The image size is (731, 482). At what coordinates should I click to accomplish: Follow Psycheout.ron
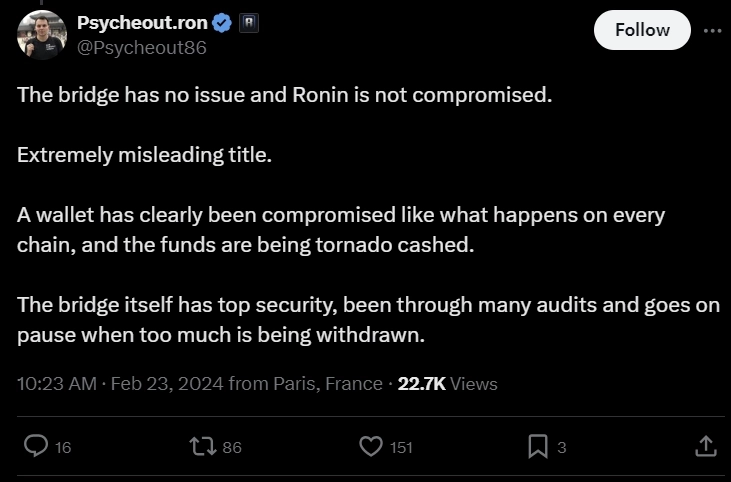point(642,30)
